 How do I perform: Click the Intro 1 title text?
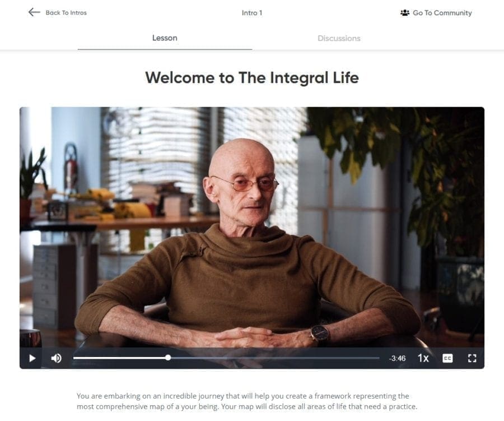252,13
